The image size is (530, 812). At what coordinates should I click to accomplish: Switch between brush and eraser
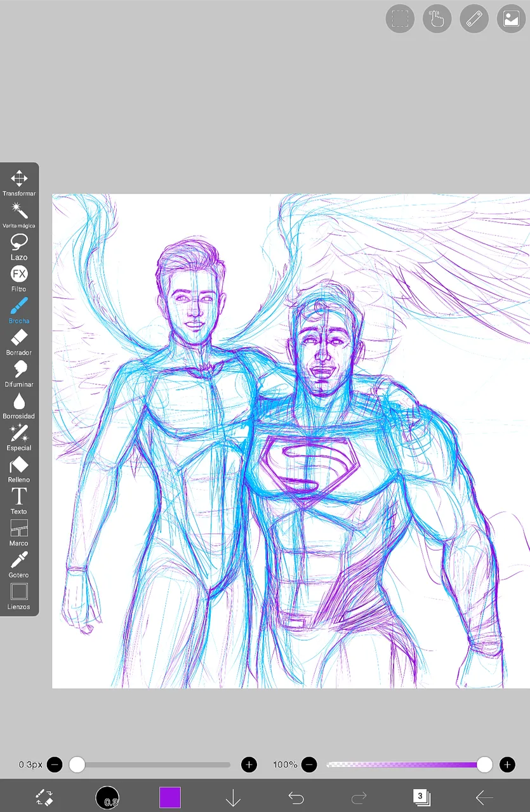click(x=44, y=797)
